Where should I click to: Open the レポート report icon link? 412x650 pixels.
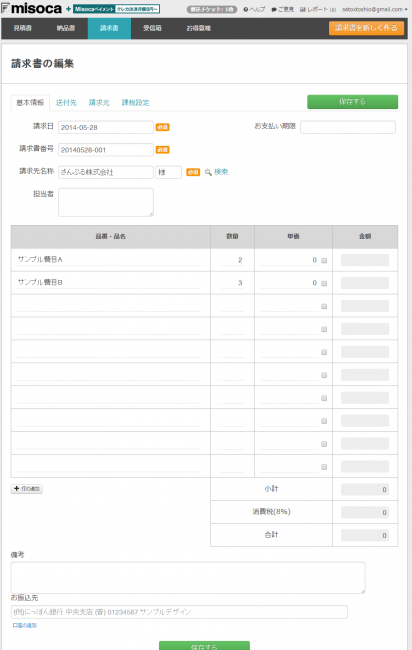(303, 9)
